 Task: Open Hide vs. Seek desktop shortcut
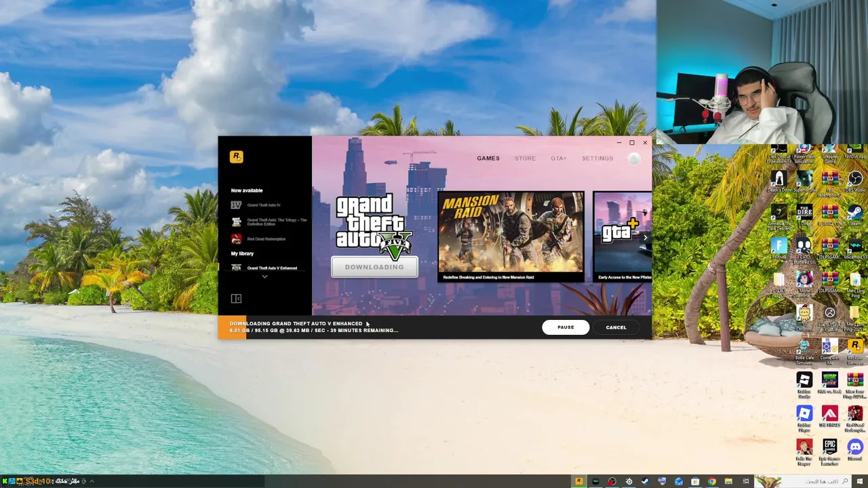pyautogui.click(x=830, y=382)
